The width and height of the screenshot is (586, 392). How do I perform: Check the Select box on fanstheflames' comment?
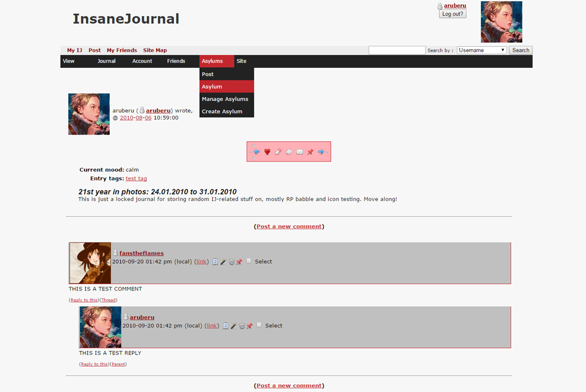pos(249,261)
